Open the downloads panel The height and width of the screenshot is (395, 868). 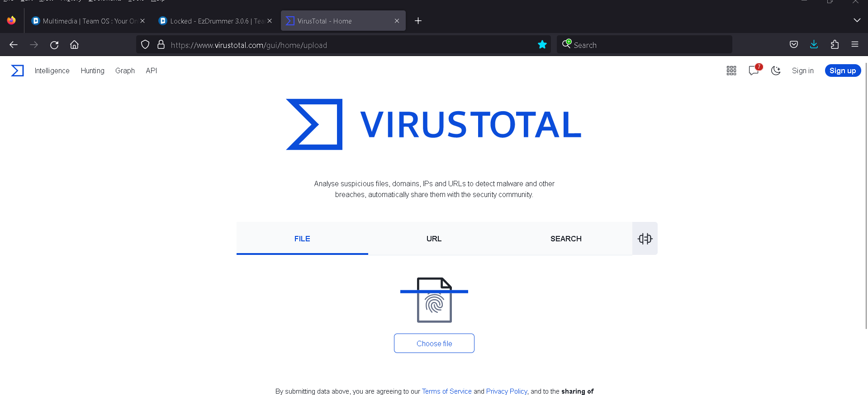click(x=814, y=44)
